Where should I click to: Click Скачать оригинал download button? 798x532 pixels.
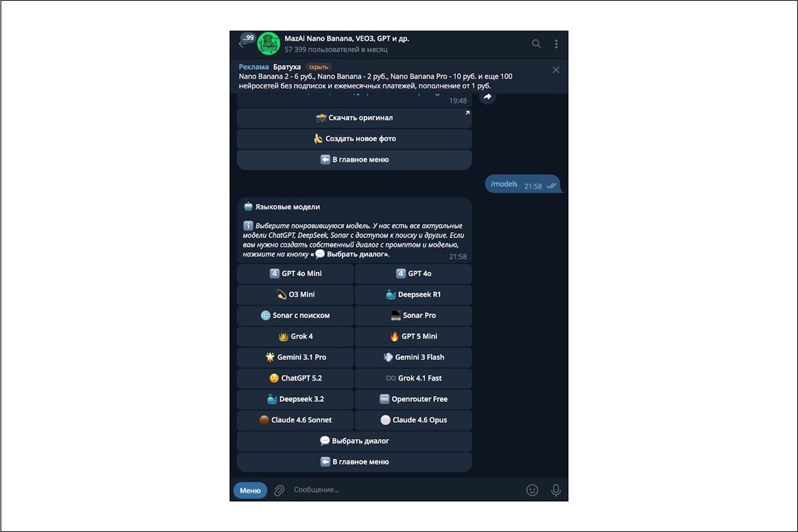coord(354,118)
